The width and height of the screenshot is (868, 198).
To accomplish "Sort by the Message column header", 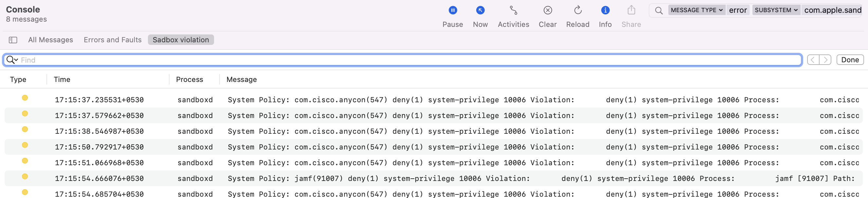I will click(x=241, y=80).
